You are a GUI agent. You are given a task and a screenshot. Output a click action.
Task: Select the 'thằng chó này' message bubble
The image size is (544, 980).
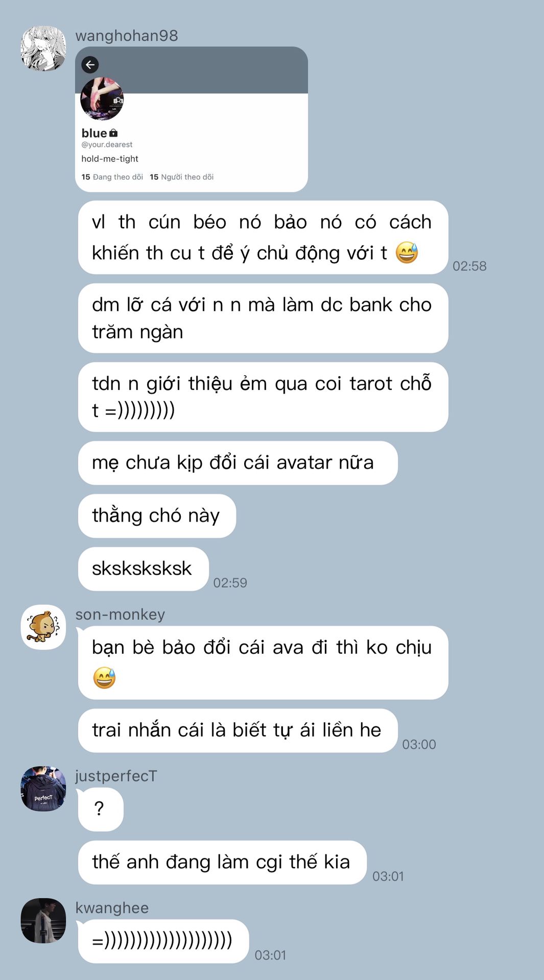click(x=157, y=516)
